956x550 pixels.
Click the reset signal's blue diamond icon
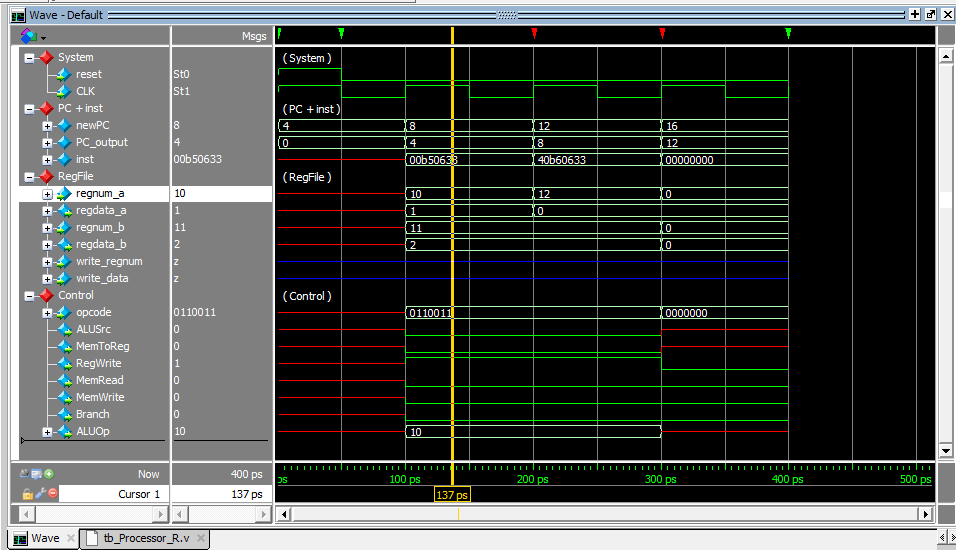(x=64, y=74)
